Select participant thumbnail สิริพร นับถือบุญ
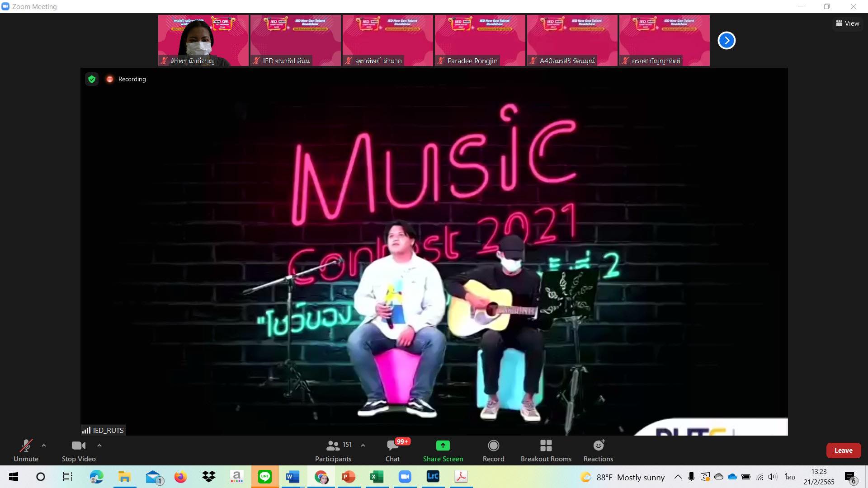 click(x=203, y=41)
